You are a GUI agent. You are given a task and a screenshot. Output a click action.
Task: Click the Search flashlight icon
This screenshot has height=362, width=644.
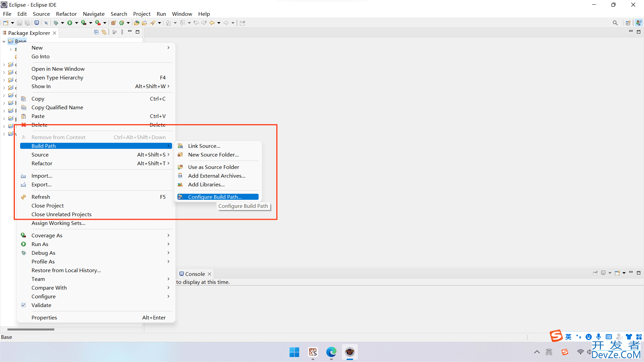pos(153,23)
